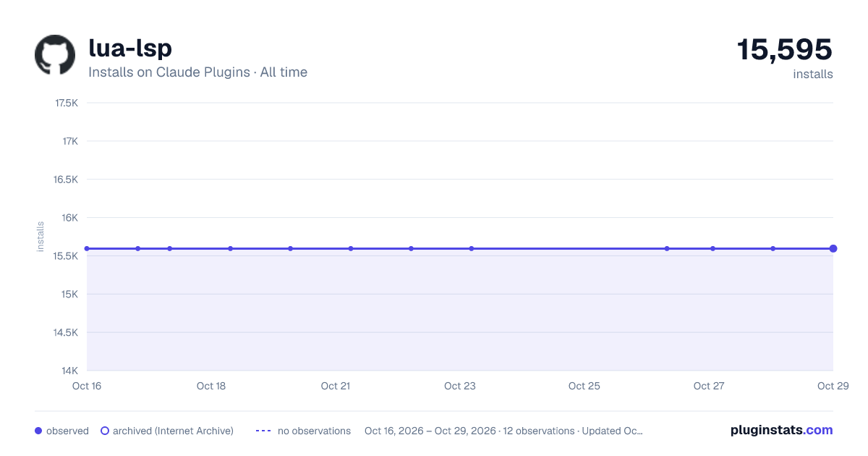Viewport: 868px width, 456px height.
Task: Click the Oct 16 x-axis label
Action: [x=87, y=386]
